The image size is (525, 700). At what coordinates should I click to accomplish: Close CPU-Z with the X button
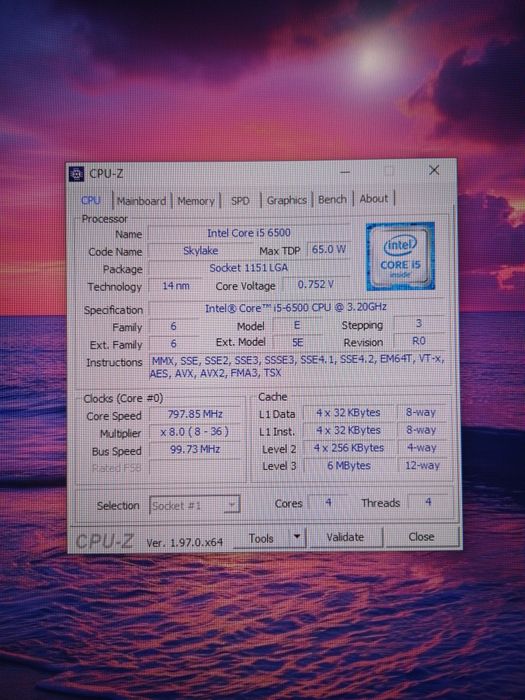(434, 170)
